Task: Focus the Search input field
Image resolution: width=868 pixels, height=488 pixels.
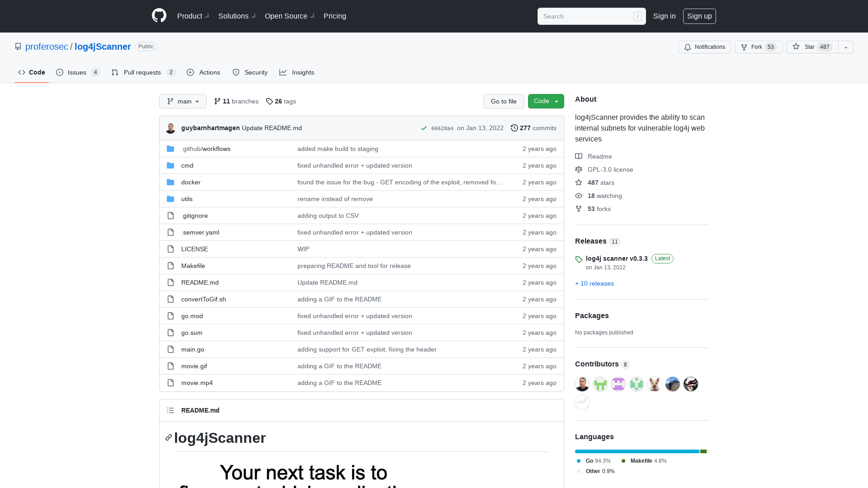Action: (591, 16)
